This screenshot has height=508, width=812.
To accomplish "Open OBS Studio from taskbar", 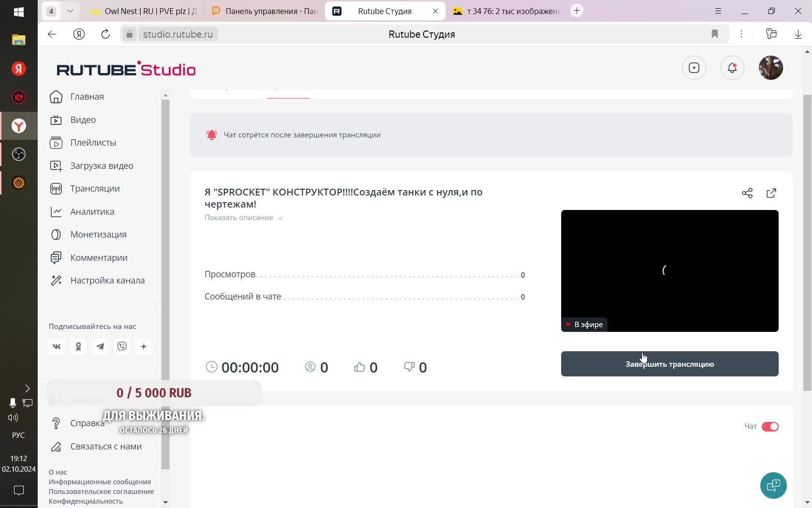I will (19, 154).
